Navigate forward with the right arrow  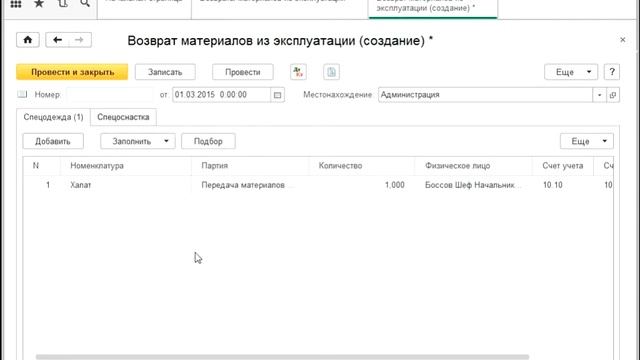click(80, 40)
